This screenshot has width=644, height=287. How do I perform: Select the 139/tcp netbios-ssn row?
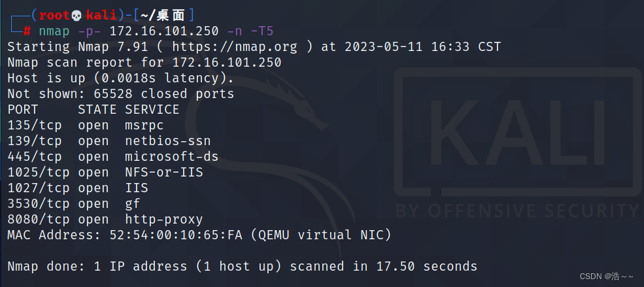point(109,141)
